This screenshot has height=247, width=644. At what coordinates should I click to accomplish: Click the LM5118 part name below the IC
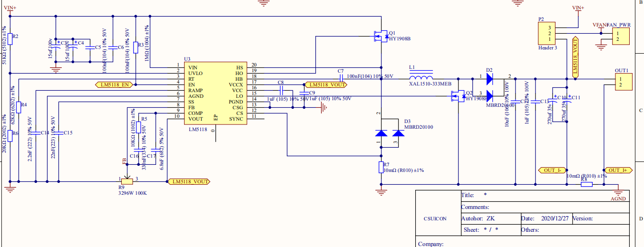tap(198, 129)
